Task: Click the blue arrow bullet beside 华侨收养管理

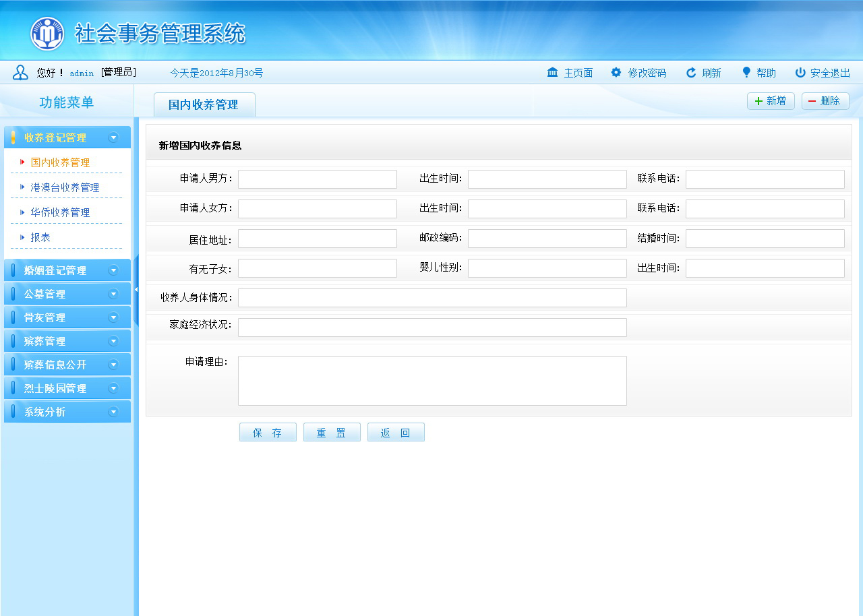Action: 22,212
